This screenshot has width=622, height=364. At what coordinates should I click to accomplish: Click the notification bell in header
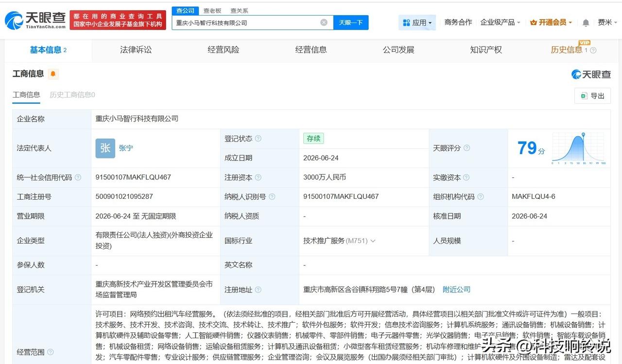(586, 23)
